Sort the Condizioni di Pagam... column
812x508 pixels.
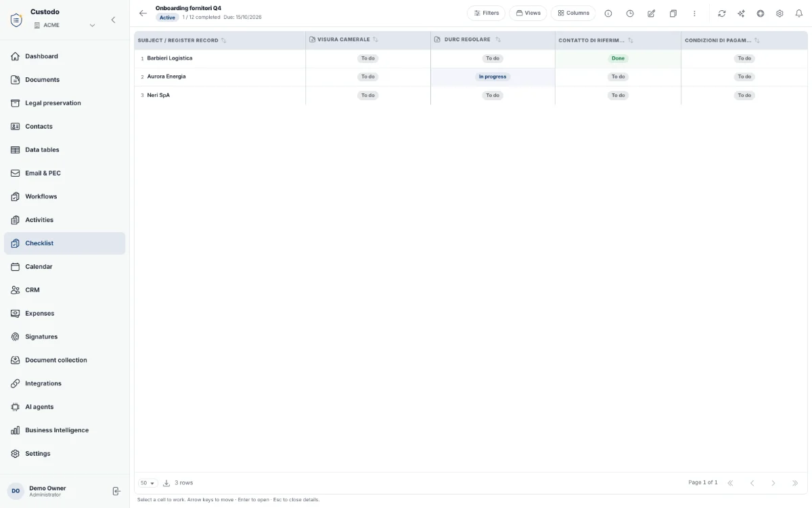[x=757, y=41]
